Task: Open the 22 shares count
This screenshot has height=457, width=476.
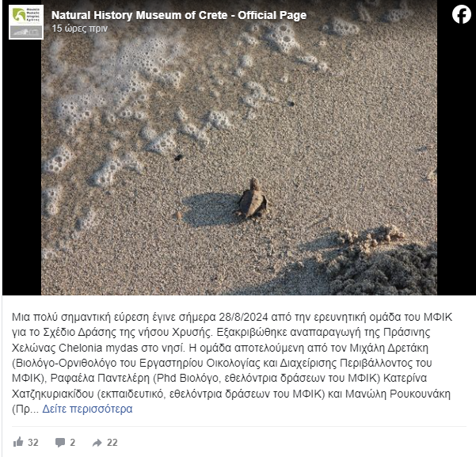Action: 112,443
